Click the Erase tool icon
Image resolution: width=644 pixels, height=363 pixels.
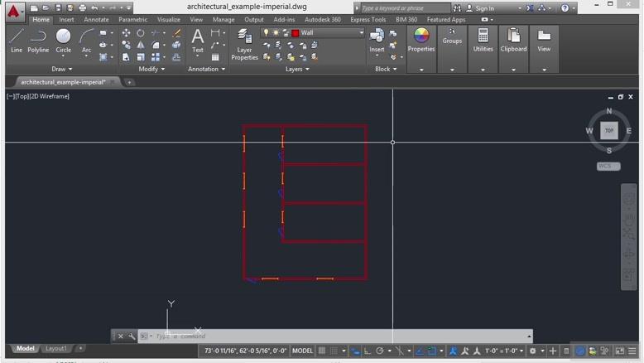tap(176, 33)
